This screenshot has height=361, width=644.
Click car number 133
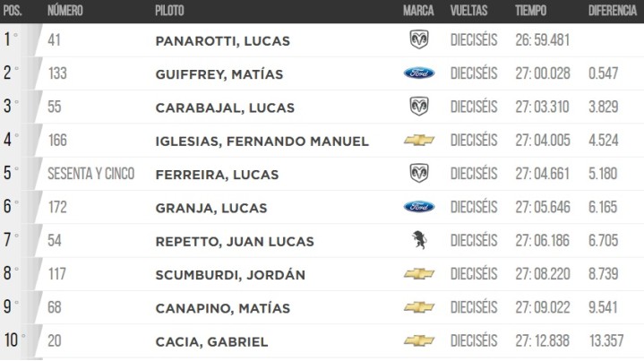[x=57, y=73]
